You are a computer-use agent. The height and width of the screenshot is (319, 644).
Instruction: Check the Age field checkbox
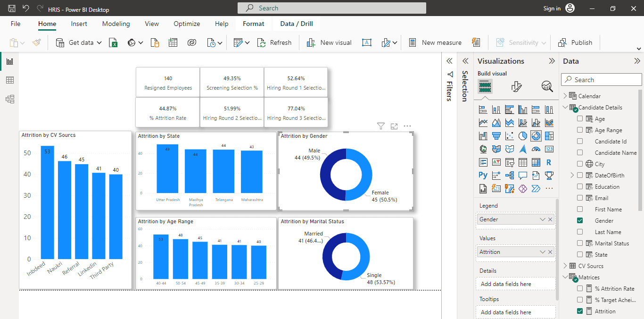pos(580,119)
